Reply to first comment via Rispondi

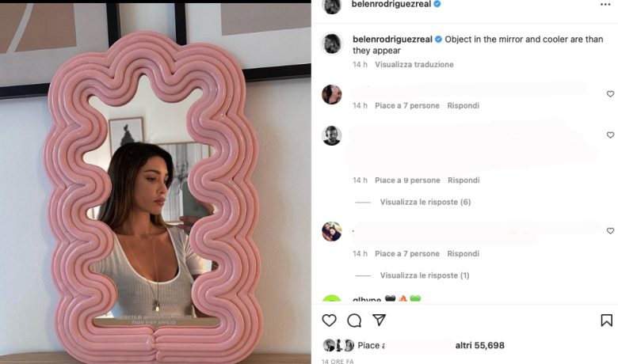click(463, 105)
